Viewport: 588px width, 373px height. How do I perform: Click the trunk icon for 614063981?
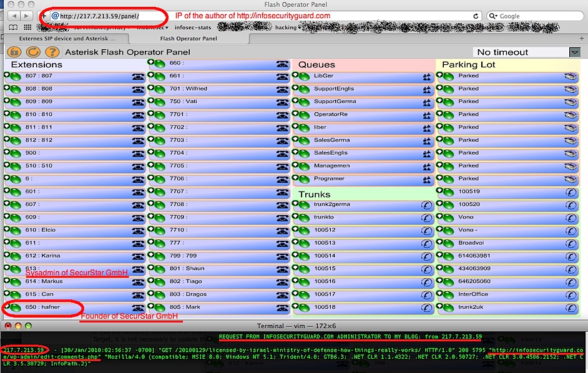tap(571, 257)
